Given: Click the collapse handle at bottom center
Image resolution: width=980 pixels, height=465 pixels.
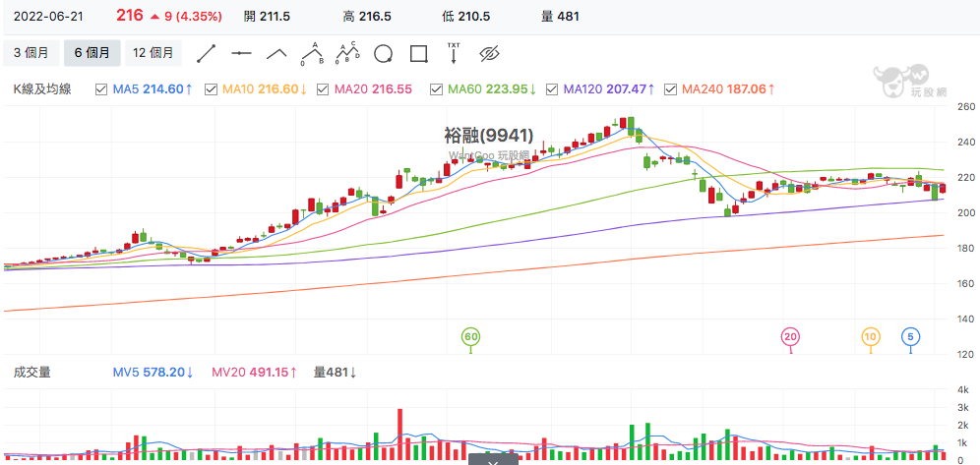Looking at the screenshot, I should click(493, 459).
